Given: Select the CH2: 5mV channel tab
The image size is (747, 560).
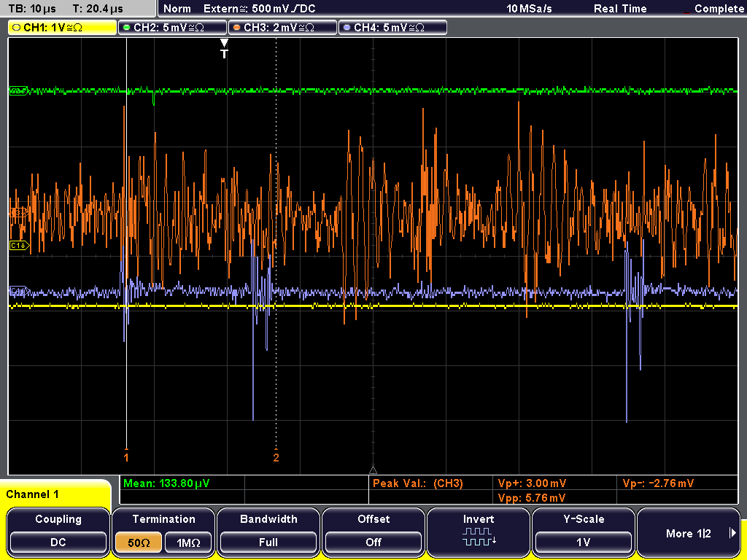Looking at the screenshot, I should (172, 28).
